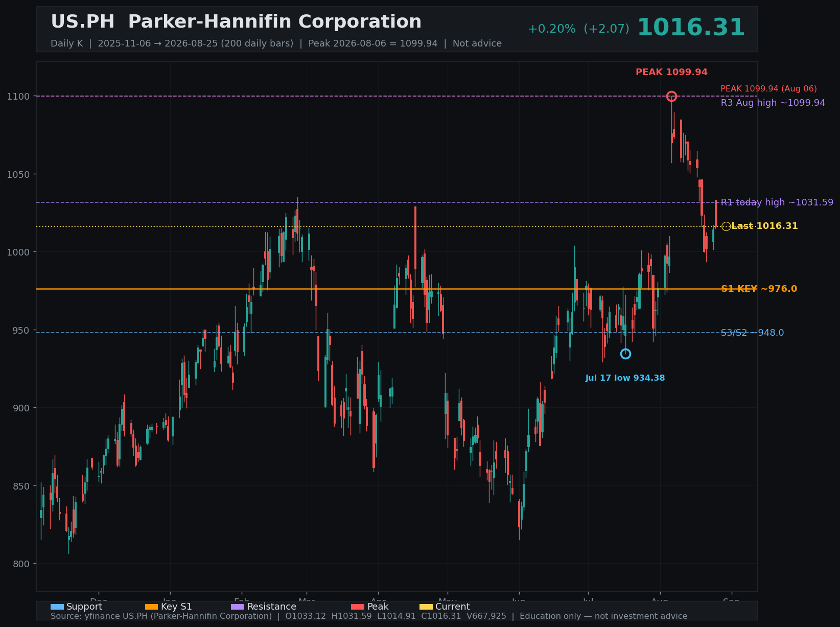Click the 'Key S1' legend label
The image size is (840, 627).
pyautogui.click(x=176, y=607)
